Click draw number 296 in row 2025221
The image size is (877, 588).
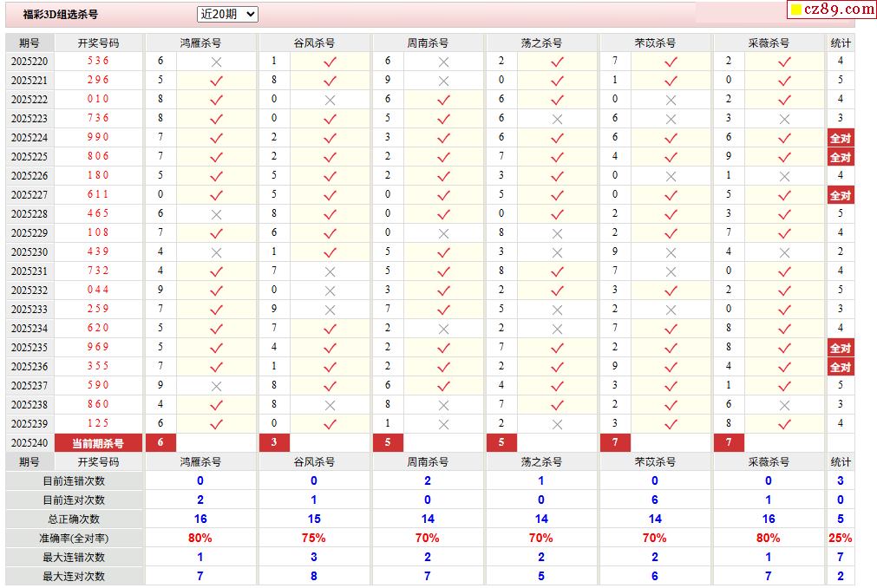(98, 80)
